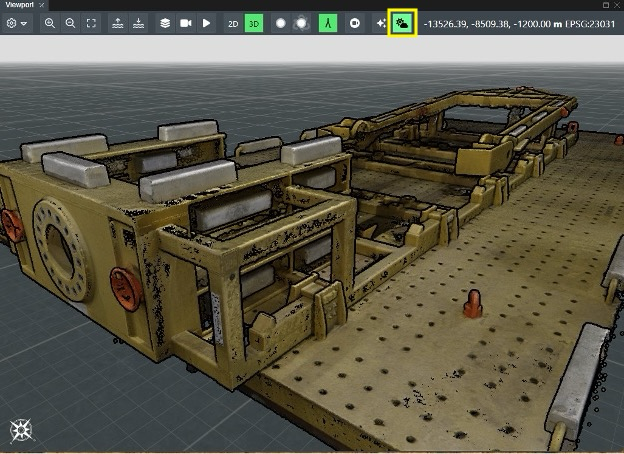624x454 pixels.
Task: Click the raise elevation up-arrow icon
Action: (118, 22)
